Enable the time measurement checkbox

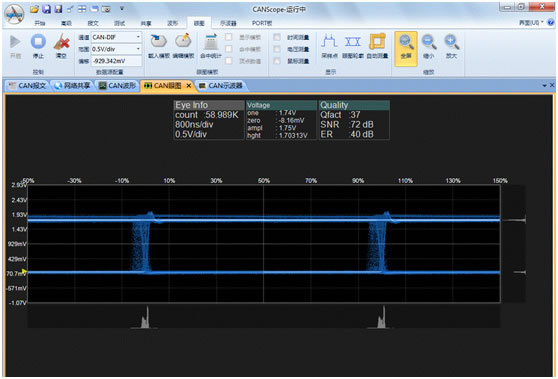tap(277, 37)
